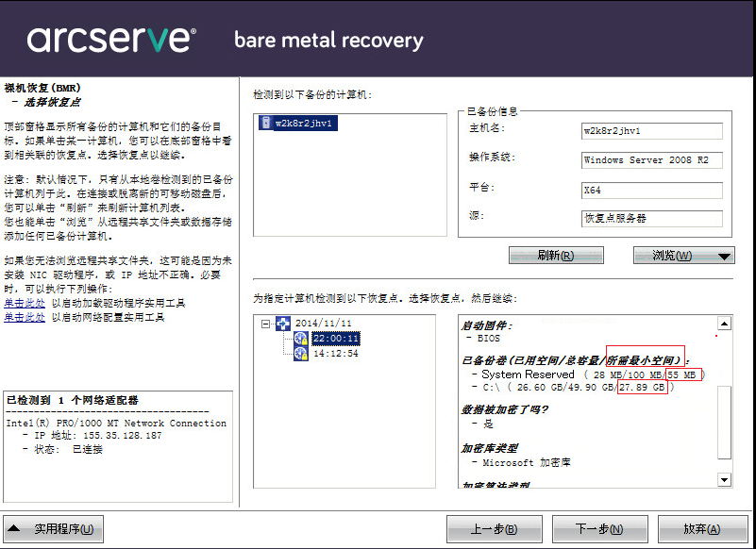Screen dimensions: 756x549
Task: Click the details scrollbar down arrow
Action: 725,479
